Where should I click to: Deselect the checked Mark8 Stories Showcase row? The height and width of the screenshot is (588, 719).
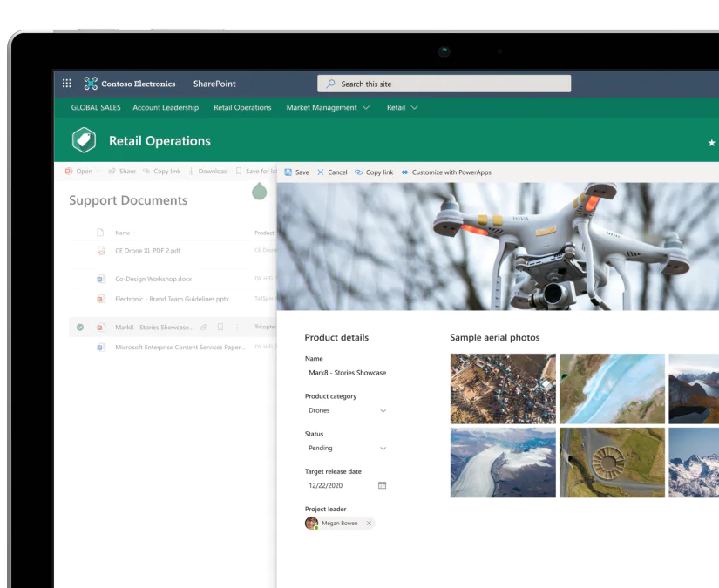point(79,328)
